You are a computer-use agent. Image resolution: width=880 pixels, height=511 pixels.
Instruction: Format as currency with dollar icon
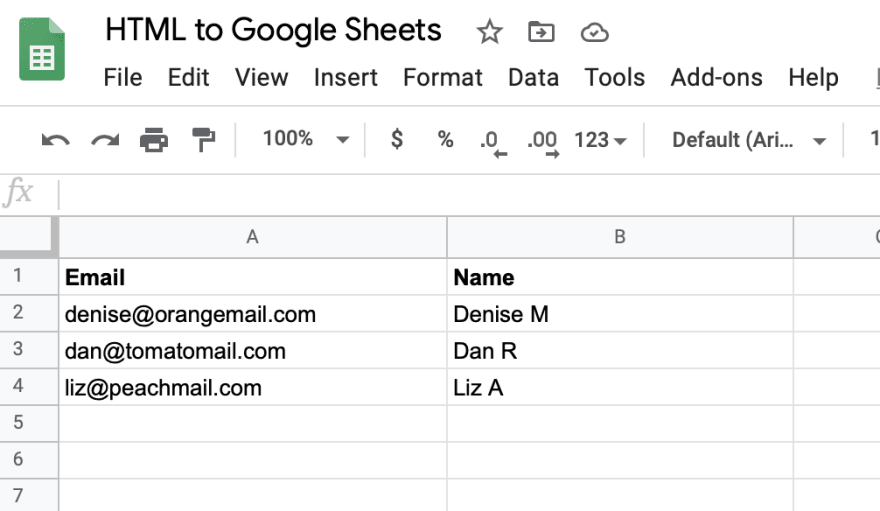coord(397,139)
